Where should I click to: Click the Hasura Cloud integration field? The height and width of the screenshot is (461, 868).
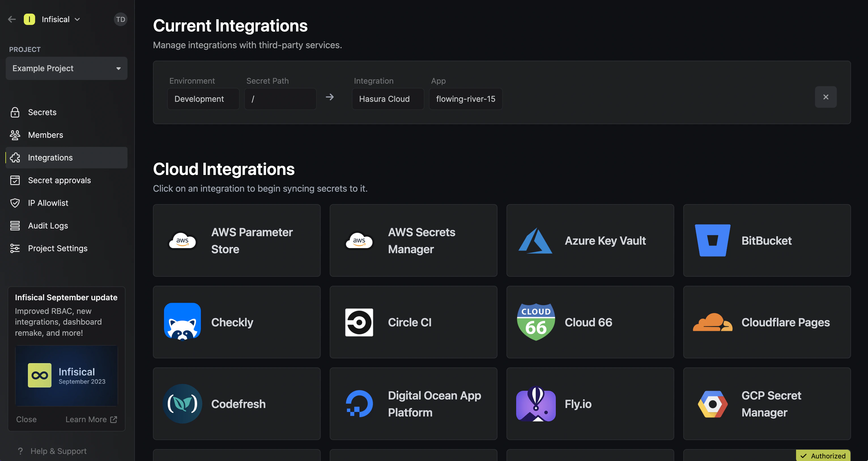click(x=388, y=99)
